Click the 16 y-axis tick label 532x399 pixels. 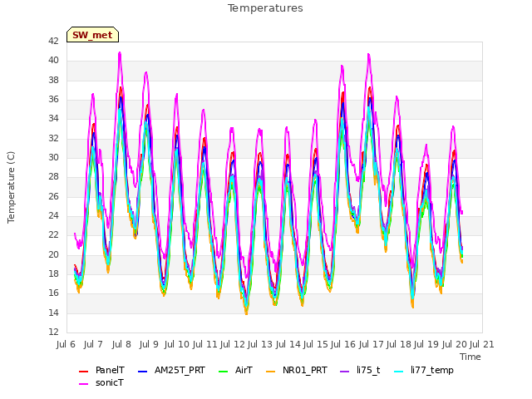(x=53, y=293)
